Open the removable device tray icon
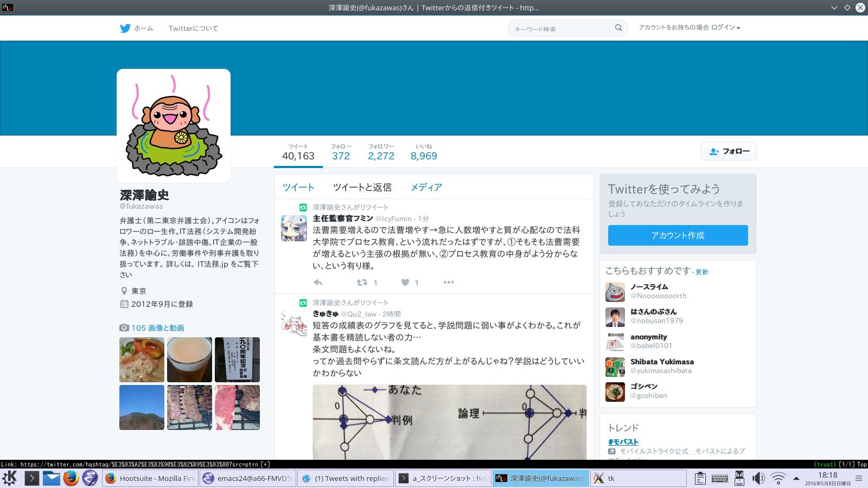868x488 pixels. point(739,478)
